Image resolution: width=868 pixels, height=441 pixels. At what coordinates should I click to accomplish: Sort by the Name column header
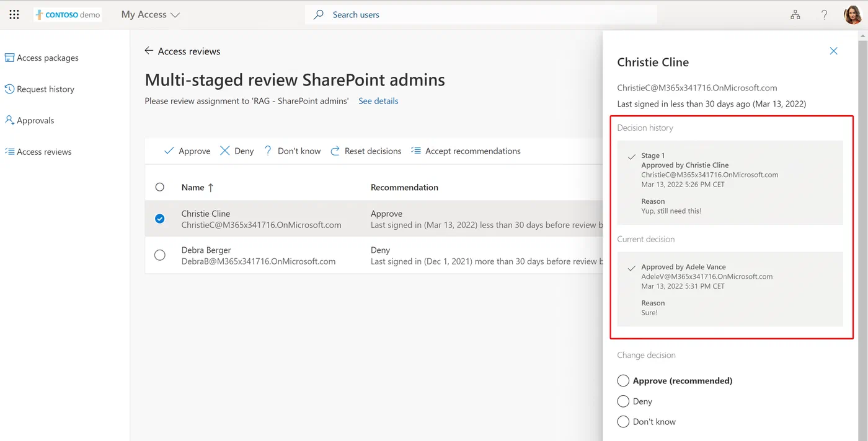(197, 187)
